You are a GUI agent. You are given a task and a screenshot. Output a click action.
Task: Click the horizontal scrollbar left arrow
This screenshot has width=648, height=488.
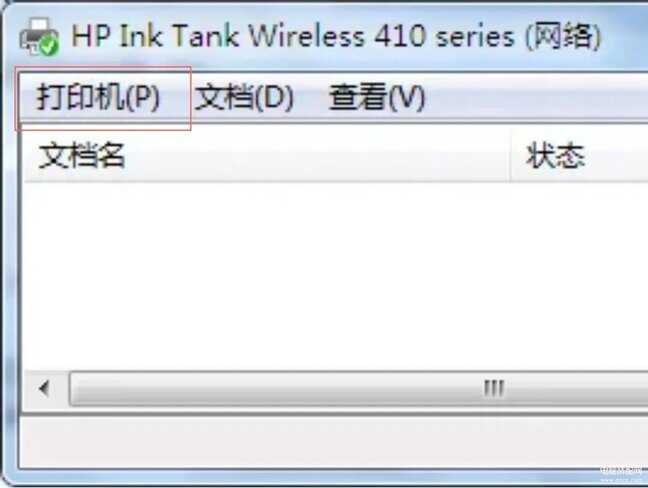44,388
